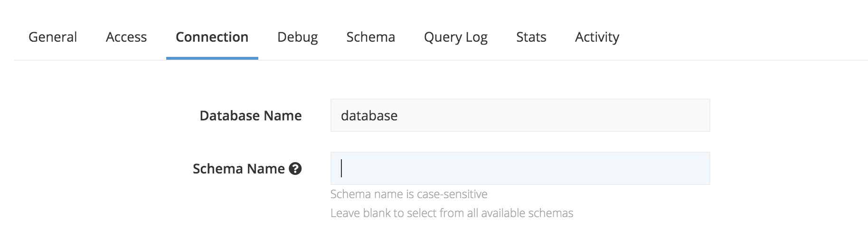Open the Schema tab
Viewport: 868px width, 237px height.
pos(371,37)
